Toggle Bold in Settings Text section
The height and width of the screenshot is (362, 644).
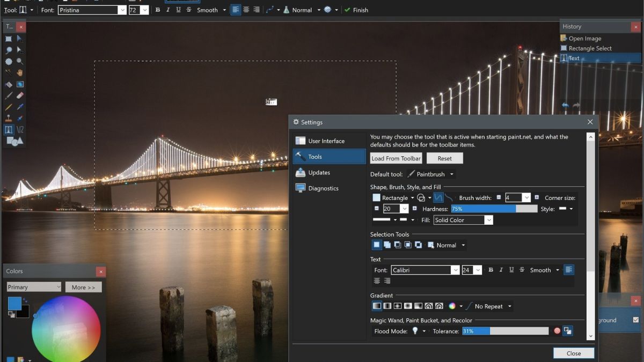click(x=491, y=270)
